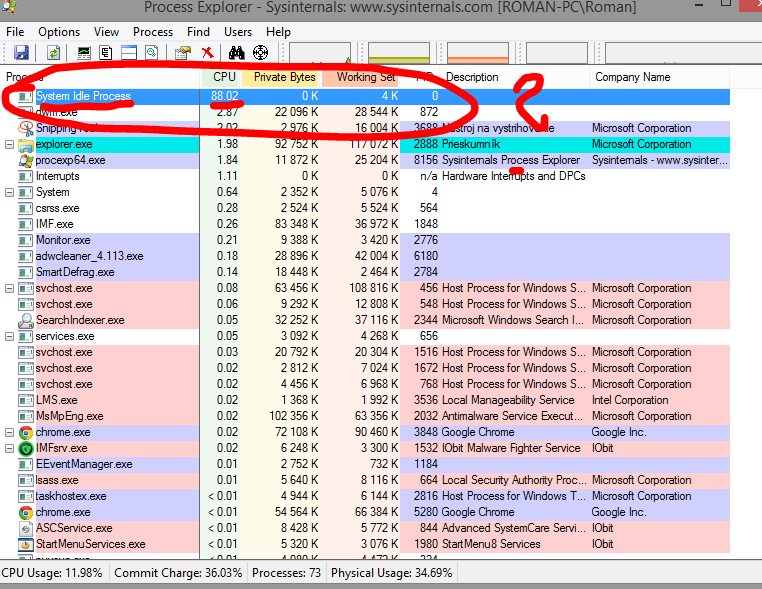Click the crosshair Find Window's Process icon
762x589 pixels.
pyautogui.click(x=260, y=52)
